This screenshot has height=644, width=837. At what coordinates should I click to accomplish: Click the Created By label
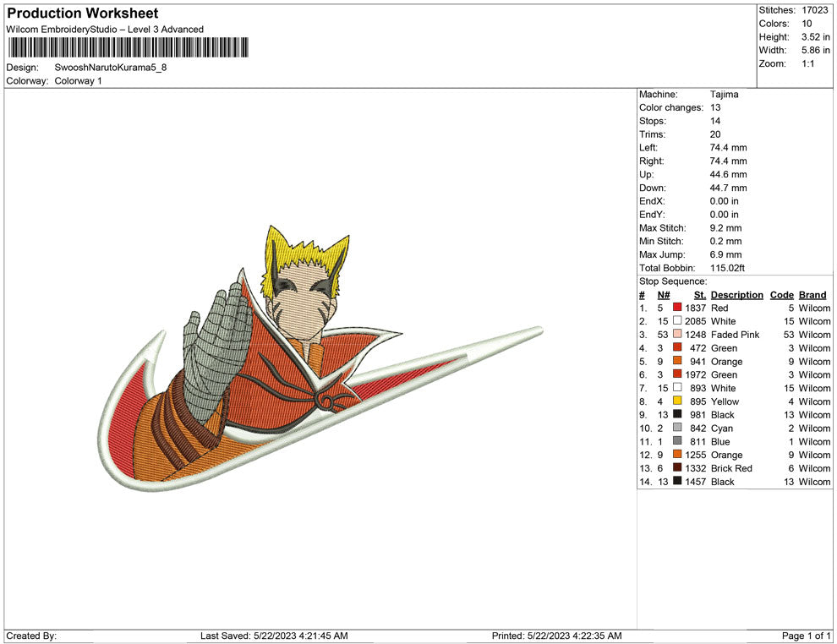pos(31,636)
